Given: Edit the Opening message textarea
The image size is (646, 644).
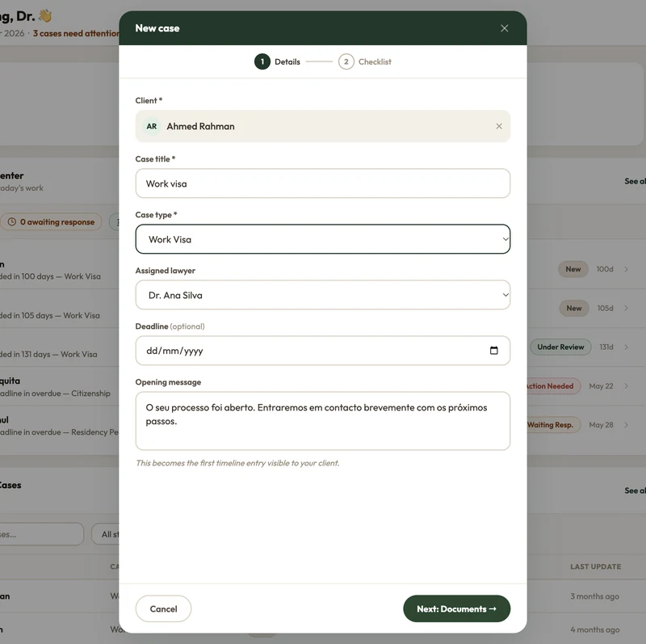Looking at the screenshot, I should click(x=322, y=420).
